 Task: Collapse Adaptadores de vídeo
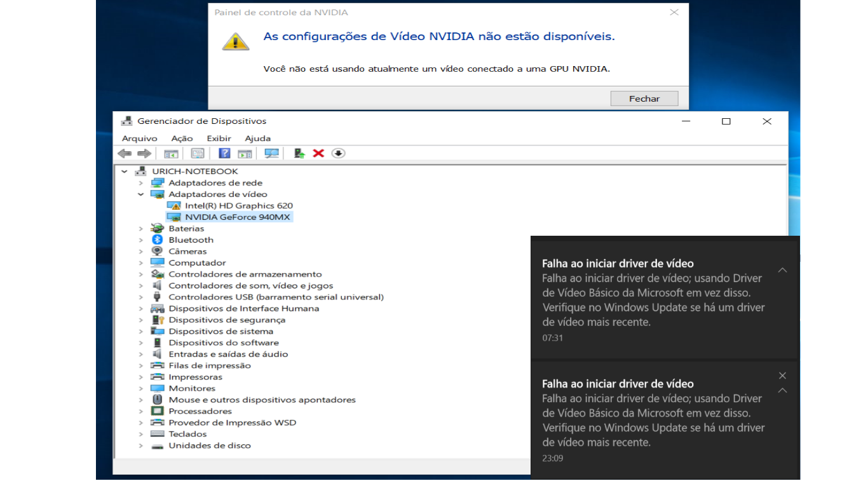(141, 194)
